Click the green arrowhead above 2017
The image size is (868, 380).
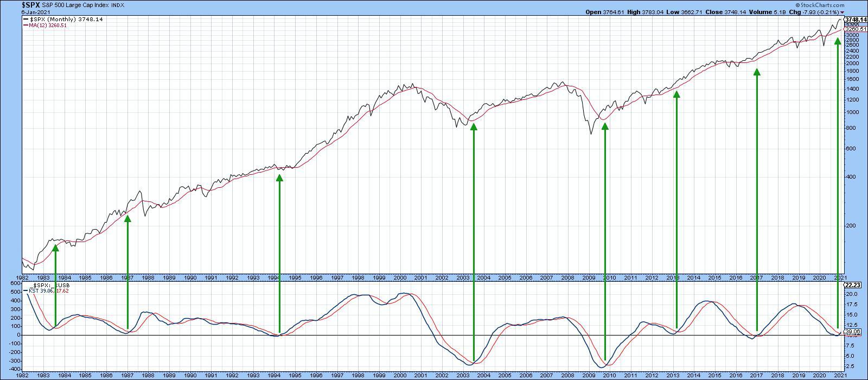pyautogui.click(x=757, y=72)
